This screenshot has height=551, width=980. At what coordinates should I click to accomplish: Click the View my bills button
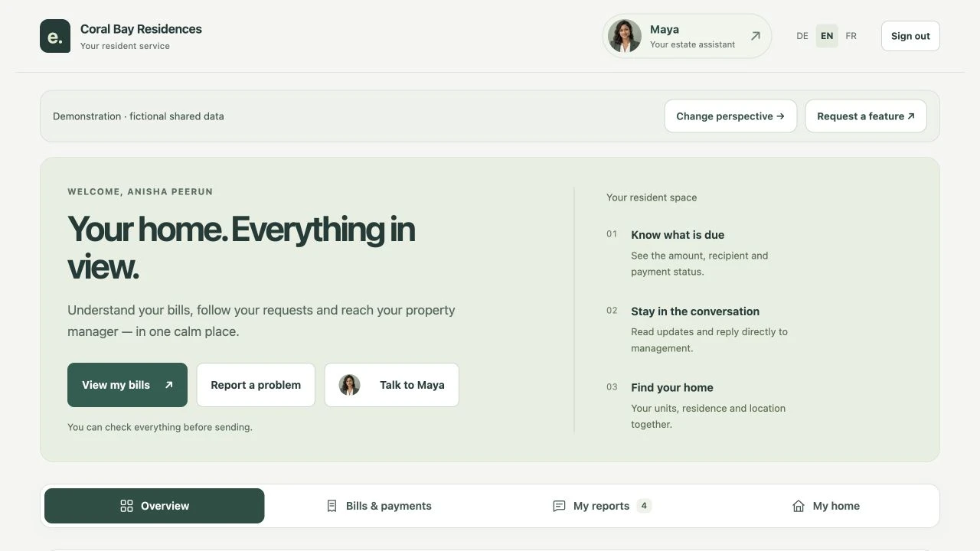(x=127, y=385)
